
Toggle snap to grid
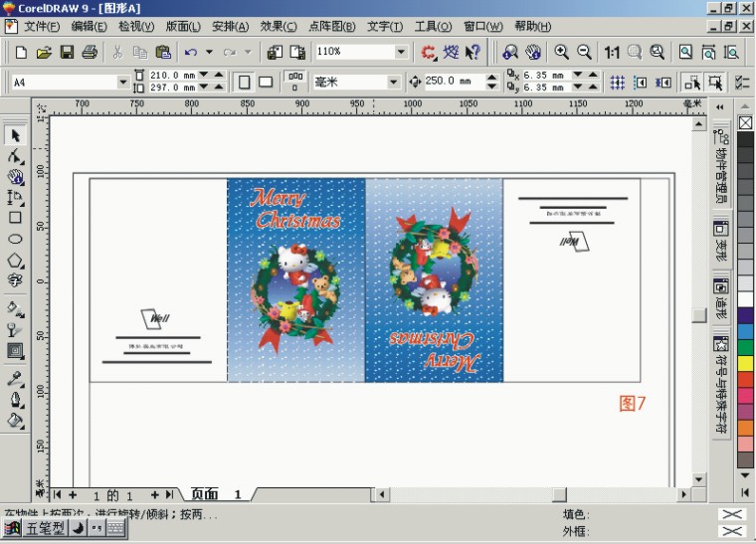click(617, 83)
